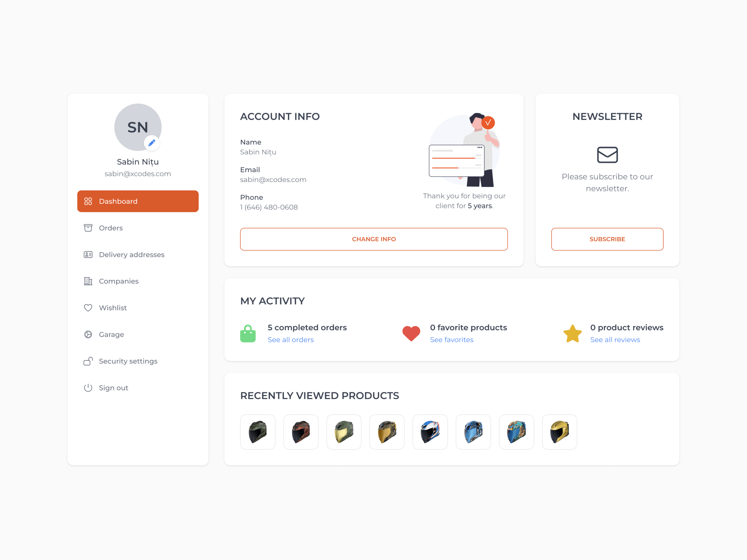This screenshot has width=747, height=560.
Task: Open Delivery addresses section
Action: tap(132, 254)
